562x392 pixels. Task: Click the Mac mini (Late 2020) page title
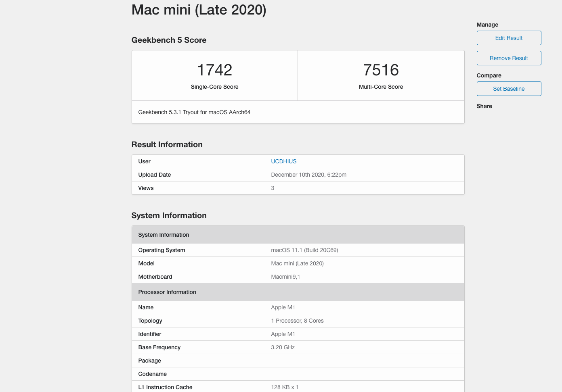199,10
